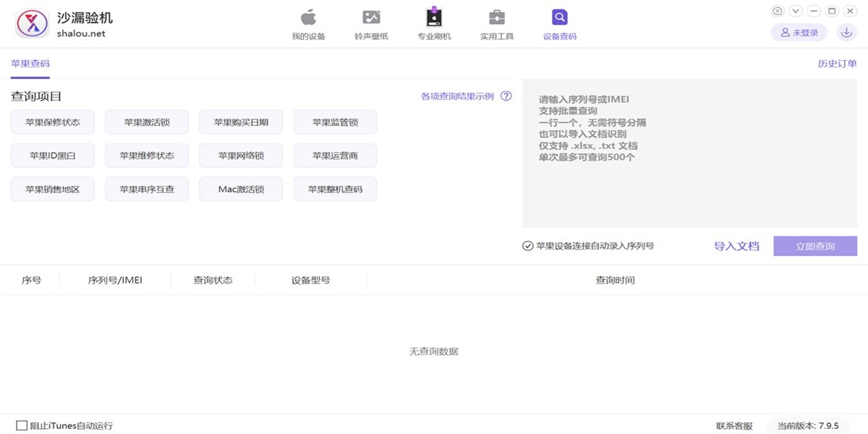Viewport: 868px width, 434px height.
Task: Click the 导入文档 import link
Action: pyautogui.click(x=736, y=246)
